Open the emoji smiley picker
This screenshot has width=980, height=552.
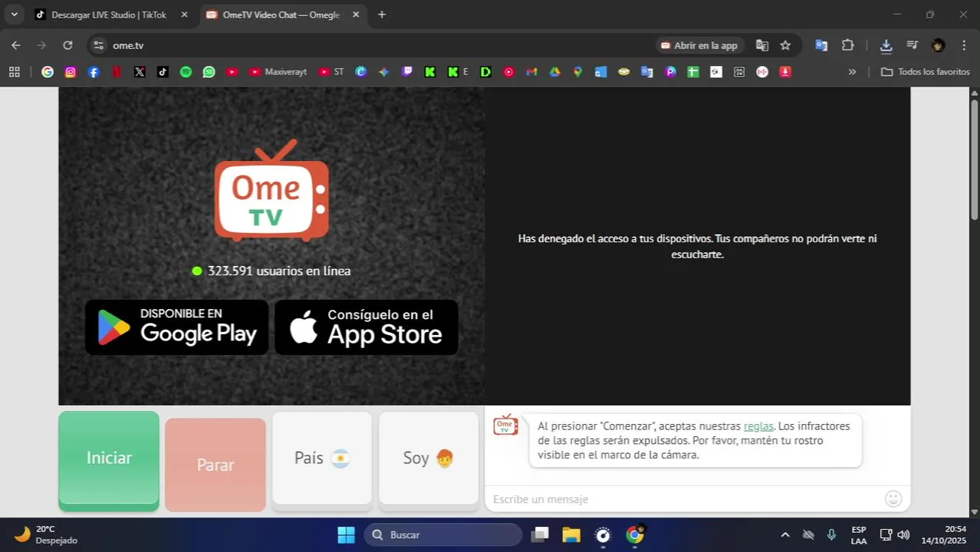pos(893,499)
